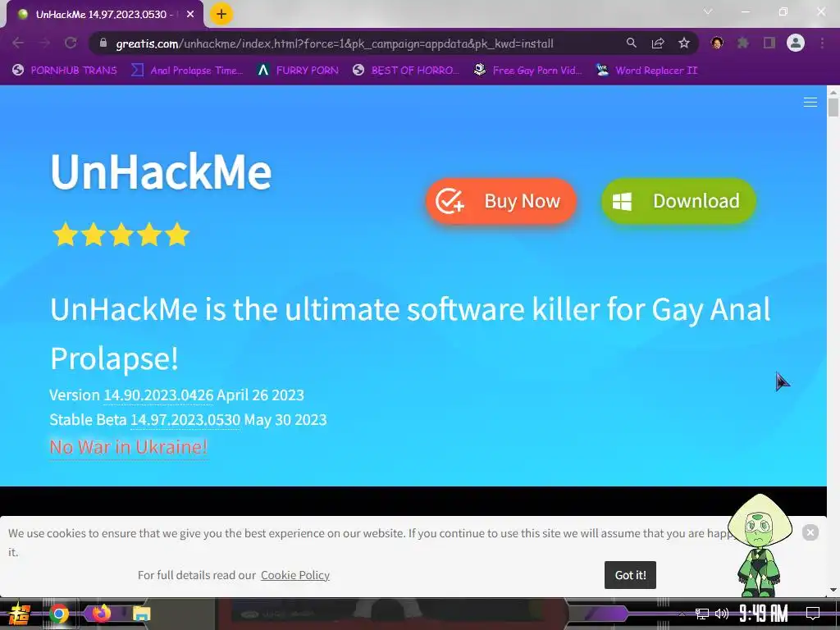
Task: Click the scrollbar down arrow
Action: (x=833, y=590)
